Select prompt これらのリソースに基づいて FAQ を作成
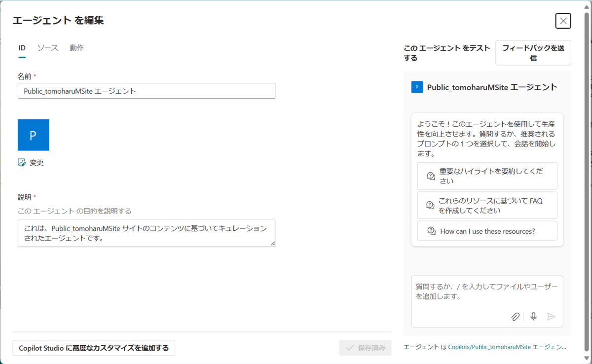The height and width of the screenshot is (364, 592). [487, 205]
